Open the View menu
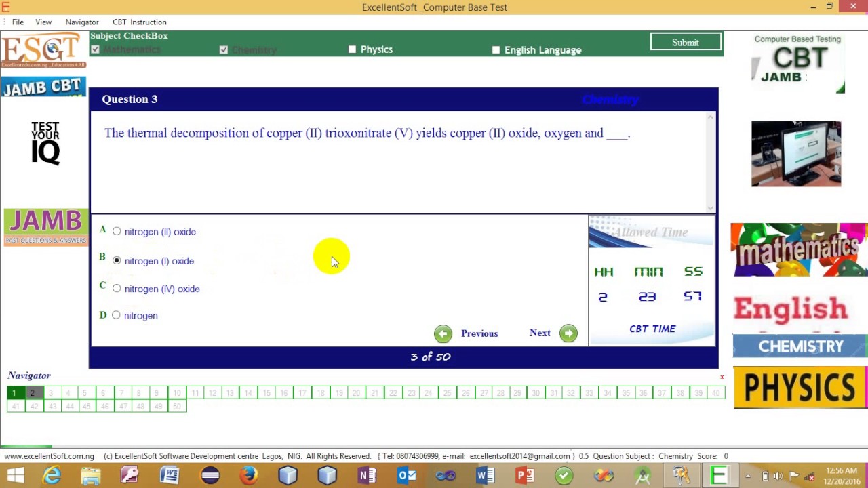 [43, 22]
